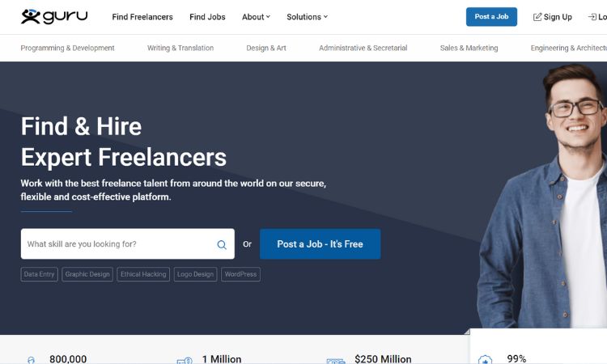
Task: Click the 800,000 statistic text
Action: click(x=68, y=359)
